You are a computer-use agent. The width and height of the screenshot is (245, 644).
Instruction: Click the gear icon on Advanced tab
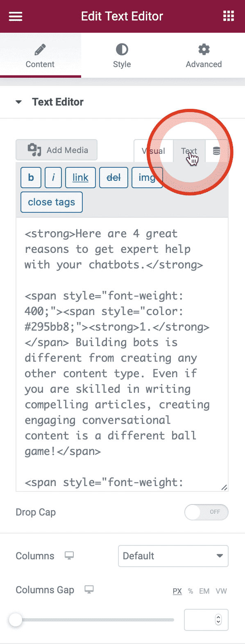tap(204, 49)
